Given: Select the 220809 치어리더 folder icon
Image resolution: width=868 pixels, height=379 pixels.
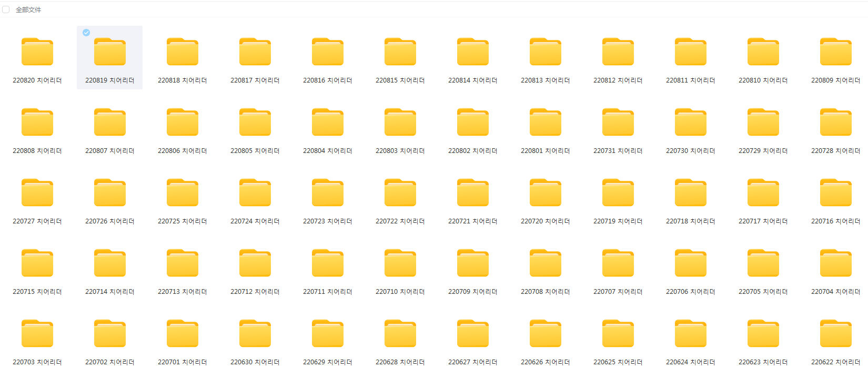Looking at the screenshot, I should [x=835, y=52].
